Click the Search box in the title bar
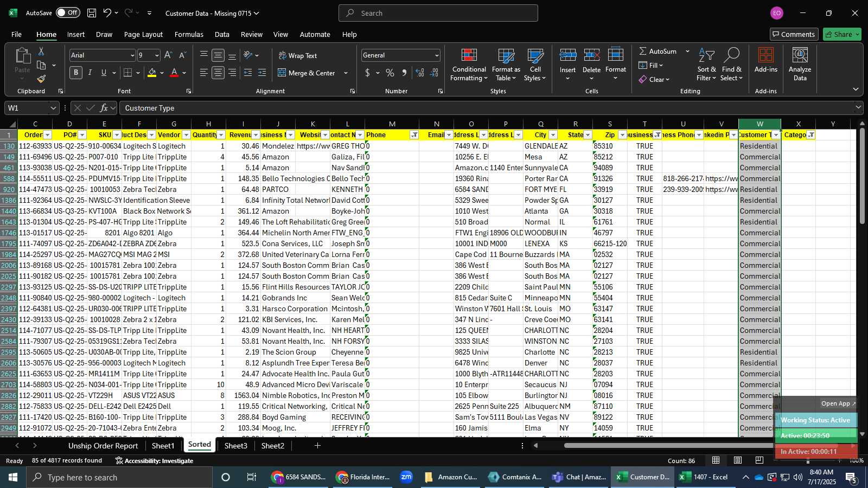This screenshot has height=488, width=868. [438, 13]
